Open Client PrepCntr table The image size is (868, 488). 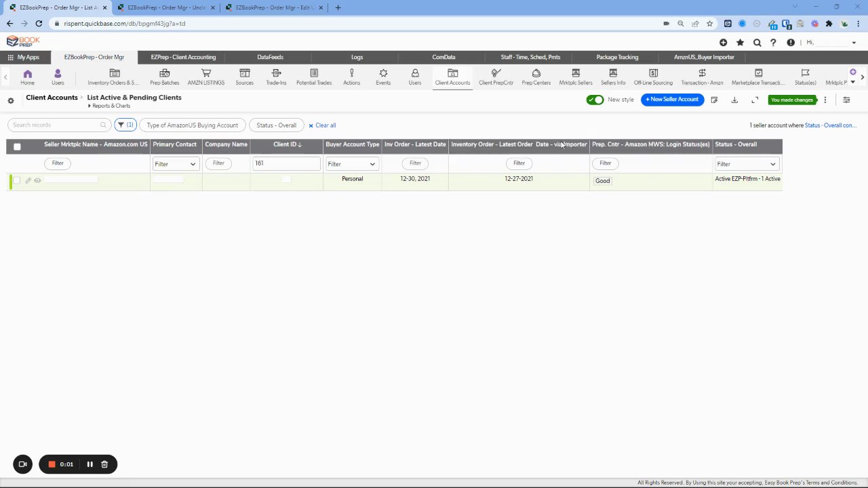coord(496,77)
